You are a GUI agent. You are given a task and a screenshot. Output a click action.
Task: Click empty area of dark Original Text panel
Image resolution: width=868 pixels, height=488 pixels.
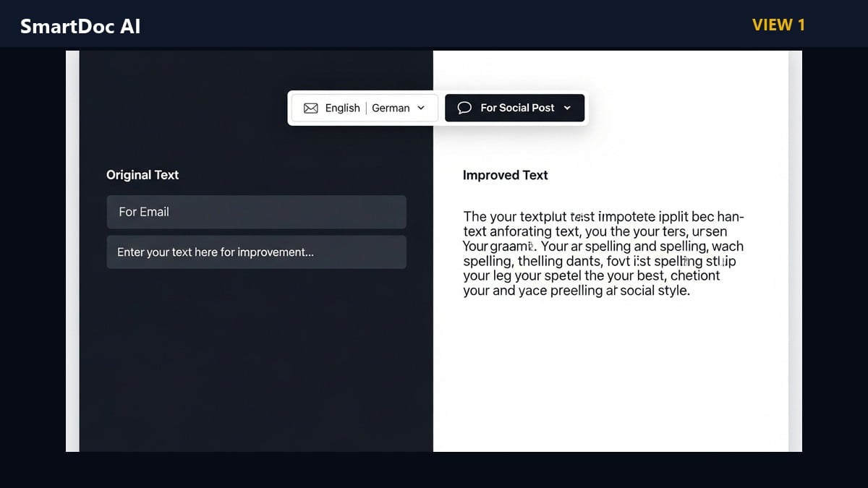coord(256,361)
